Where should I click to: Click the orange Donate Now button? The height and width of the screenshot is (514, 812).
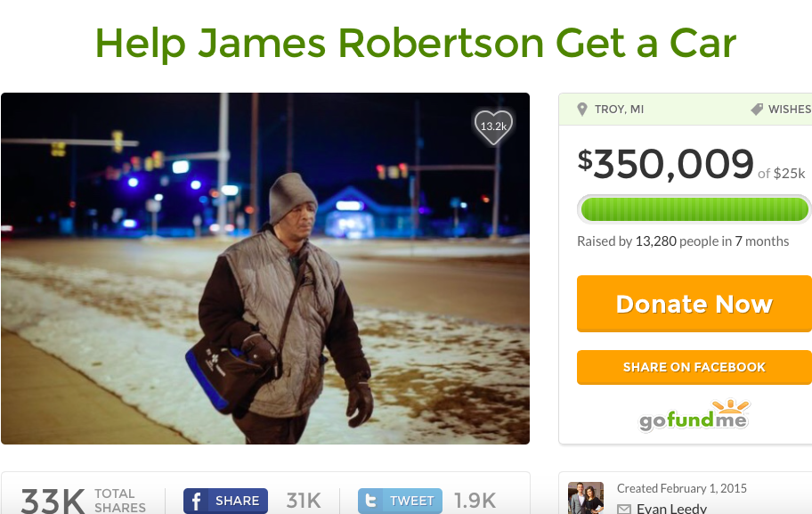point(694,304)
